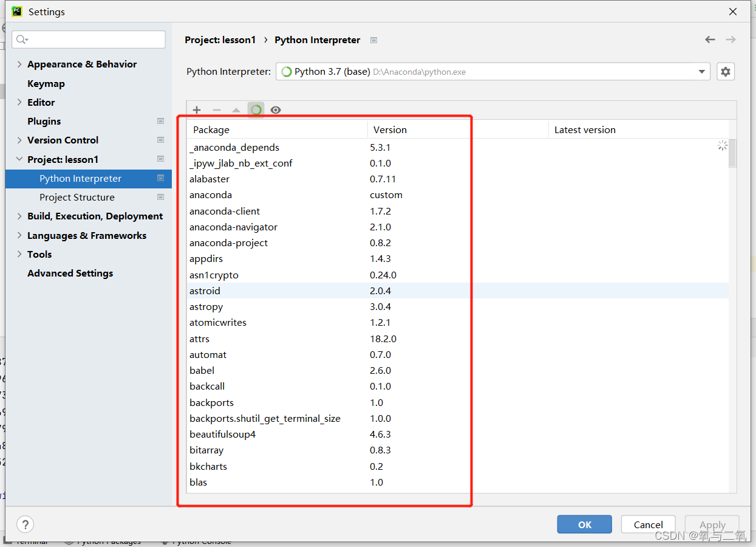Expand the Editor settings group
This screenshot has width=756, height=547.
(x=19, y=103)
